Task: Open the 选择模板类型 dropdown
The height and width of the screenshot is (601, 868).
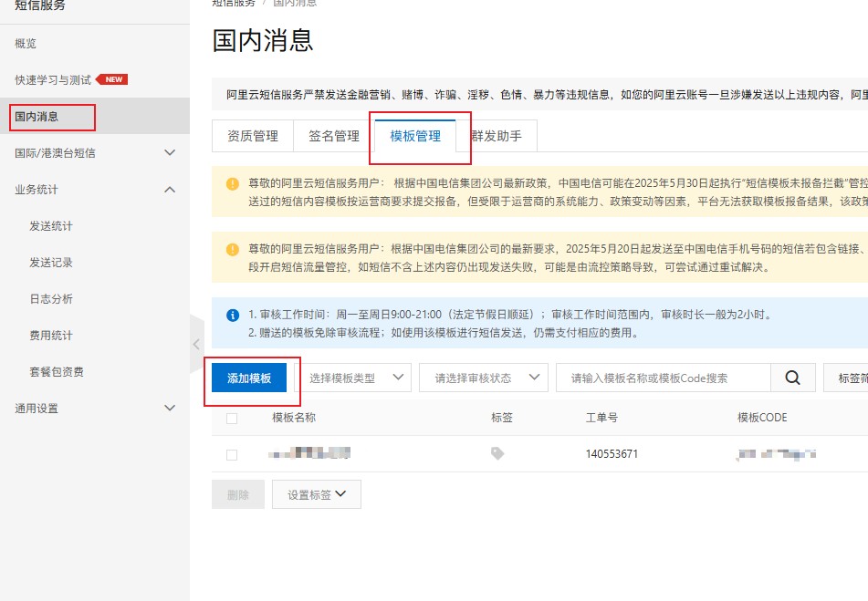Action: coord(357,378)
